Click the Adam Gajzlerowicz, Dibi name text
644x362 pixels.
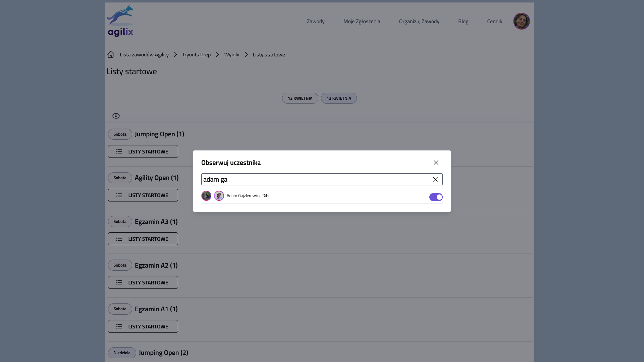click(x=248, y=196)
